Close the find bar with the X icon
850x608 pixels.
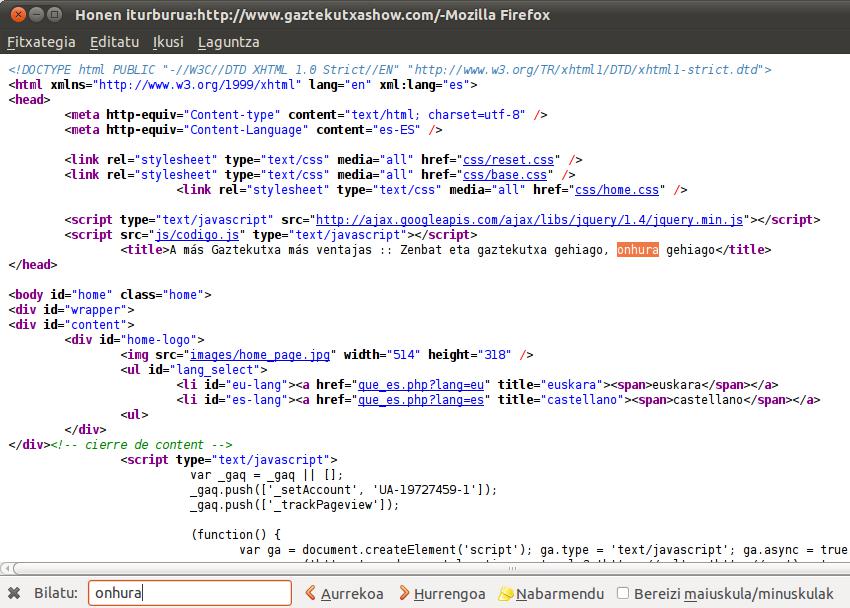13,593
